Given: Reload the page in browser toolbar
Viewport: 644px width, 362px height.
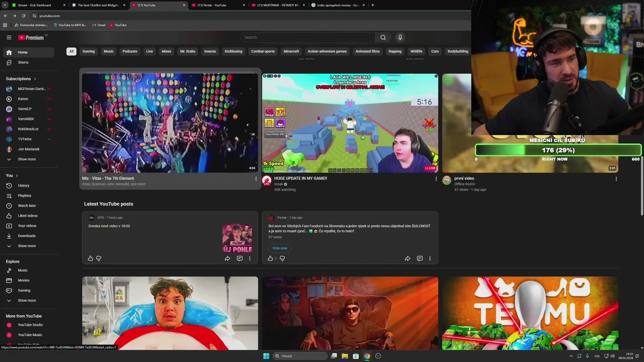Looking at the screenshot, I should click(x=23, y=16).
